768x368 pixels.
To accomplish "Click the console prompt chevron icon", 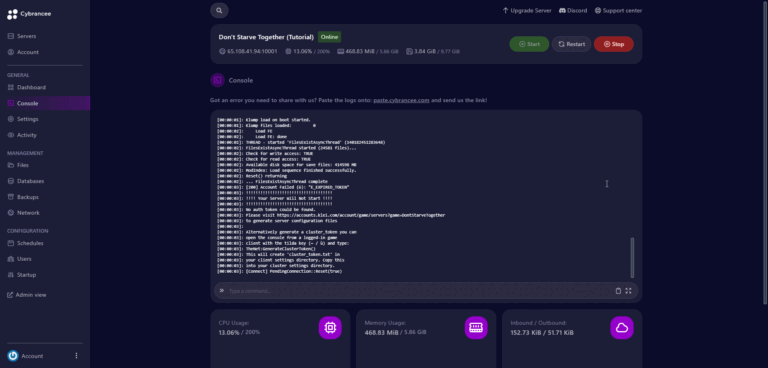I will [x=221, y=291].
